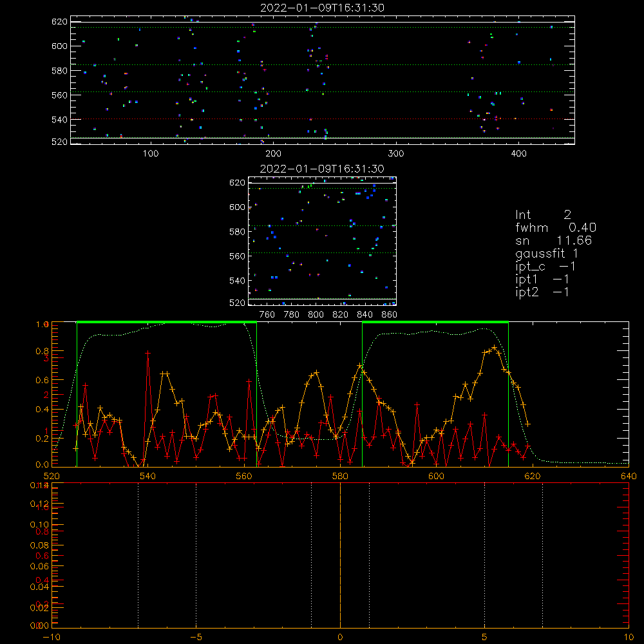
Task: Click y-axis label 540 on the top wide plot
Action: click(x=59, y=120)
